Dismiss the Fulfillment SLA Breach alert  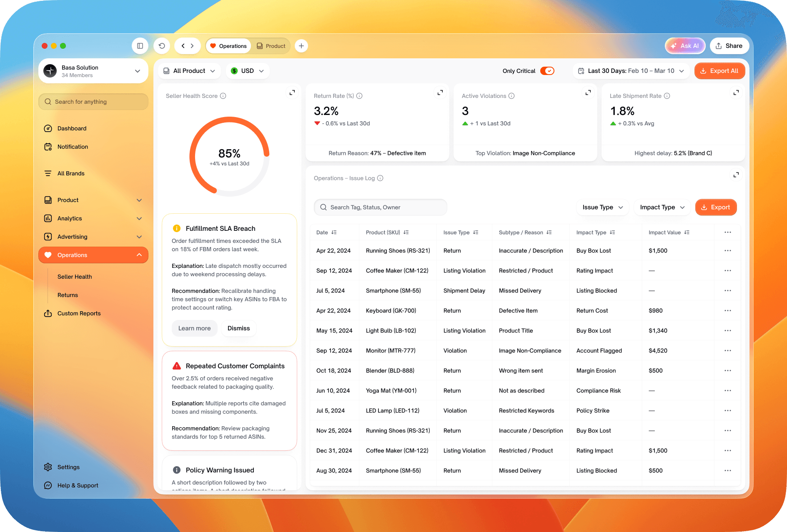tap(239, 328)
